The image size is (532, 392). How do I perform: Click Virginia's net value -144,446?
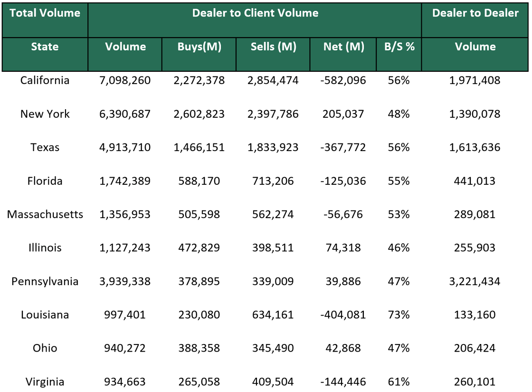click(343, 381)
